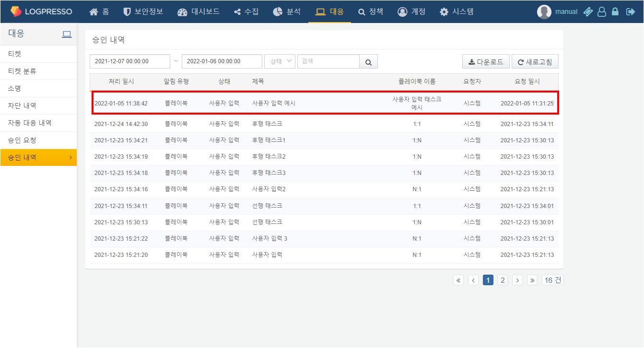The width and height of the screenshot is (644, 348).
Task: Click the date 2021-12-23 15:21:20
Action: [121, 255]
